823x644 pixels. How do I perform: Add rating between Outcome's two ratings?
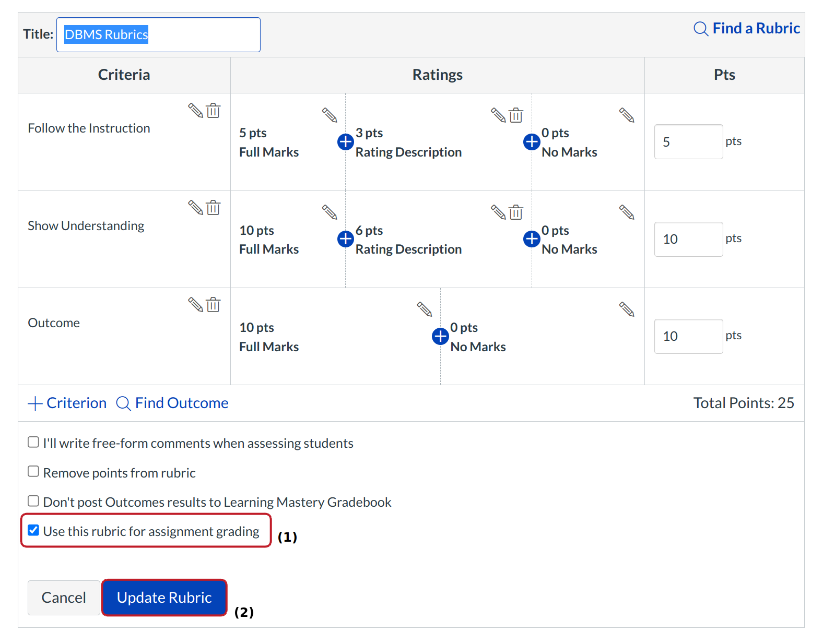point(440,336)
